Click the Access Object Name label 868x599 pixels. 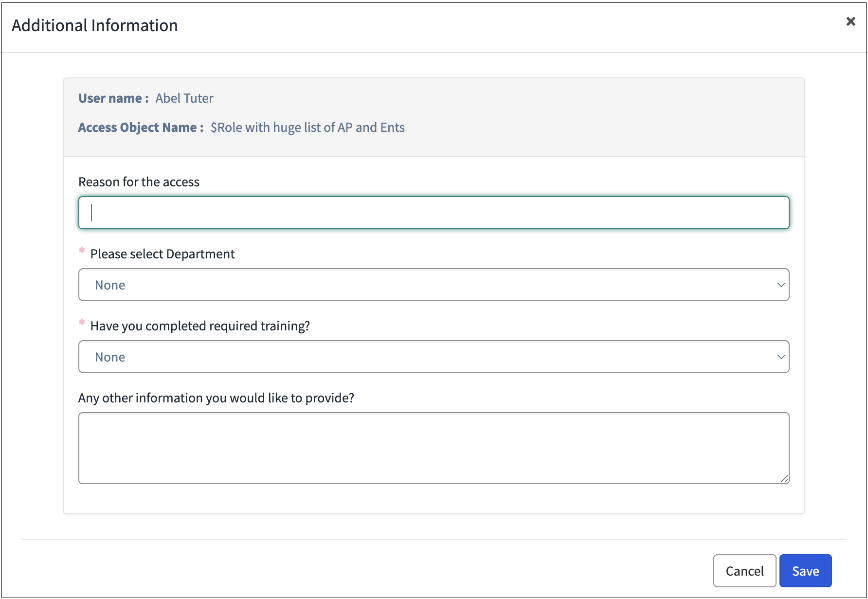pos(141,127)
